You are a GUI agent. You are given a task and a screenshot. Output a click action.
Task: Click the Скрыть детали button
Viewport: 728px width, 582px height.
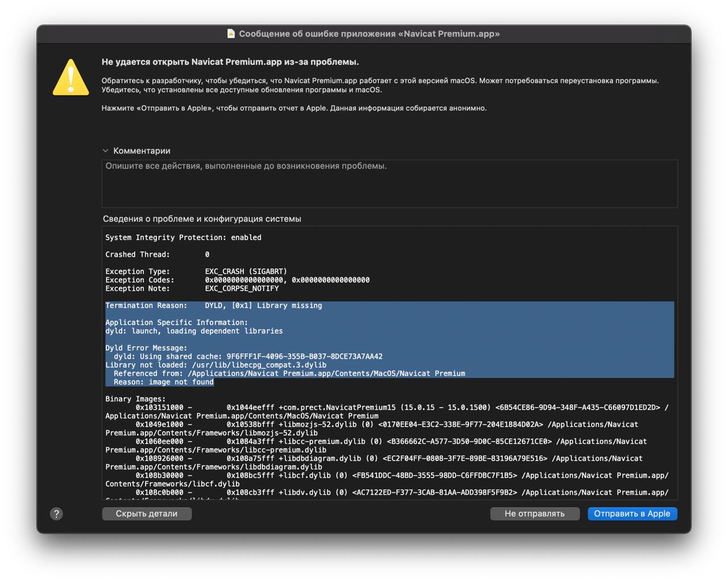pos(147,514)
